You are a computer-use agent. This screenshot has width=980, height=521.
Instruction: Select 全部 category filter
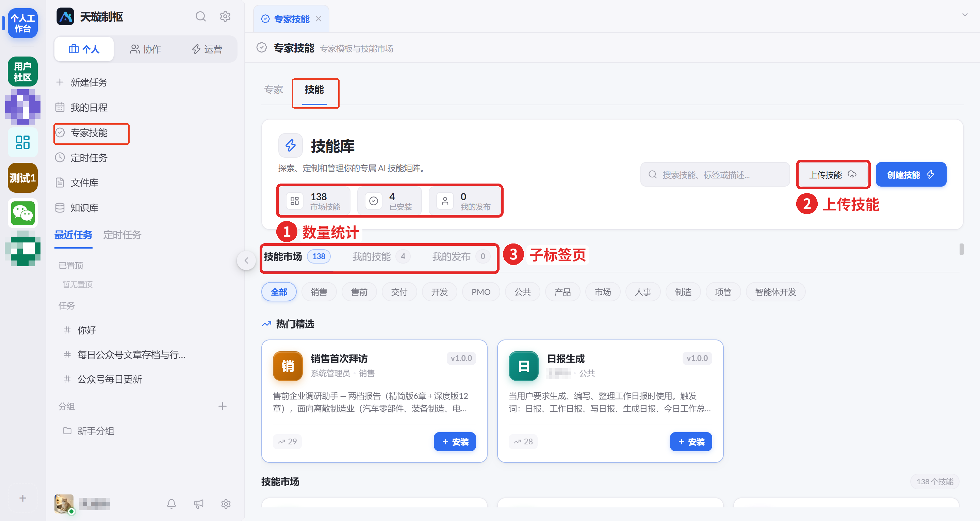(279, 292)
